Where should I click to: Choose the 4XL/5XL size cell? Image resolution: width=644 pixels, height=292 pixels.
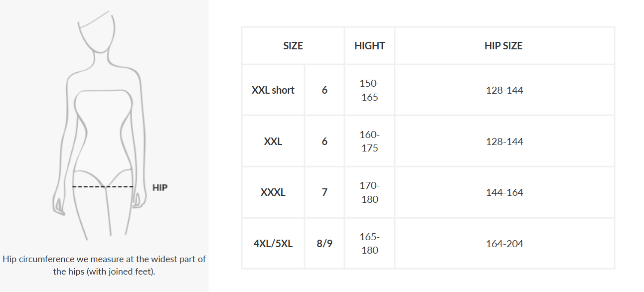pyautogui.click(x=273, y=244)
